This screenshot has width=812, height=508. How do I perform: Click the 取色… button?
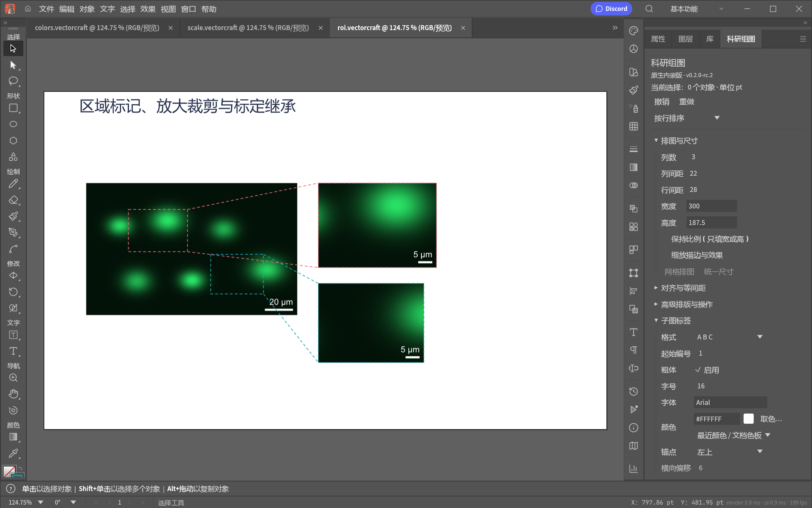pos(771,419)
